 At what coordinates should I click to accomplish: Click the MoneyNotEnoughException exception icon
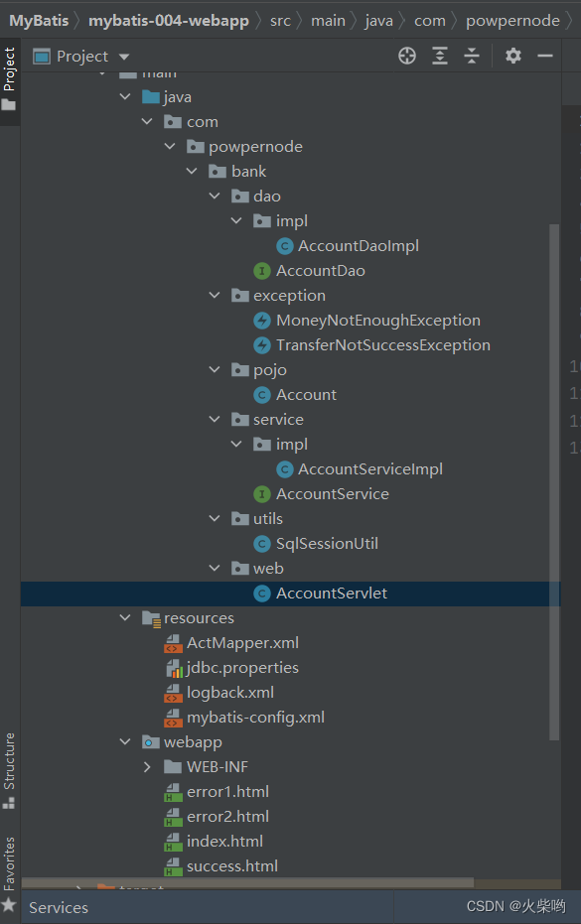point(262,321)
